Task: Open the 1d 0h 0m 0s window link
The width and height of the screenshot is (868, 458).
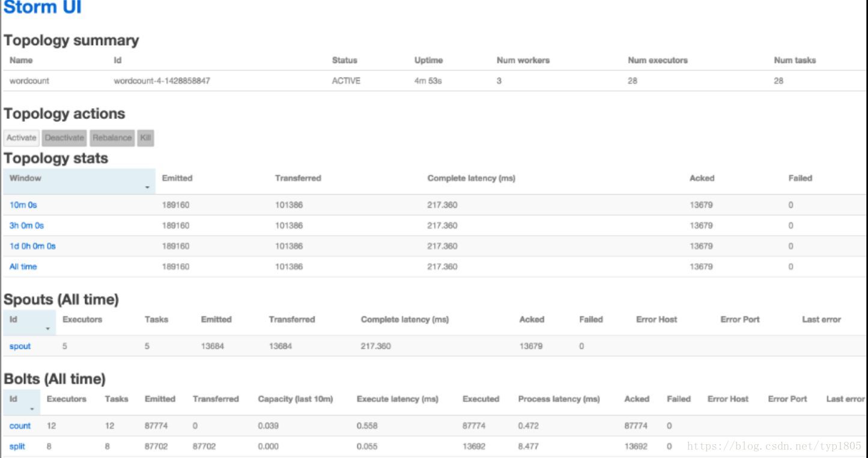Action: [x=32, y=246]
